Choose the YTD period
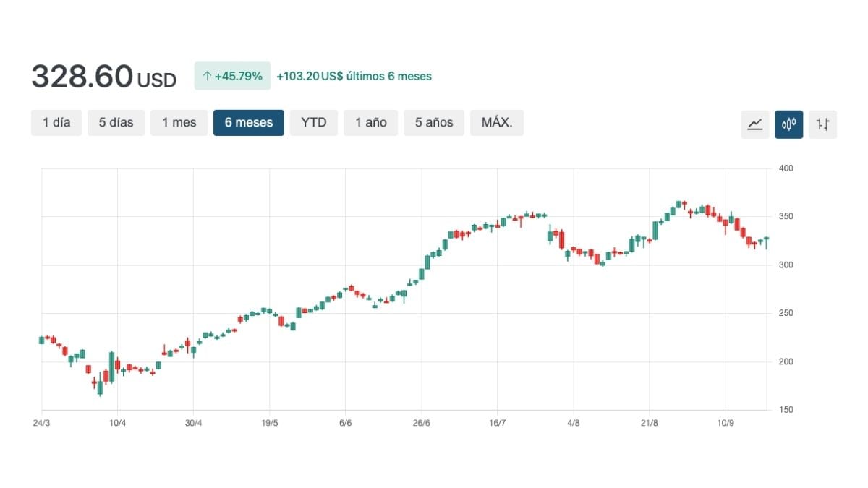 [x=313, y=122]
